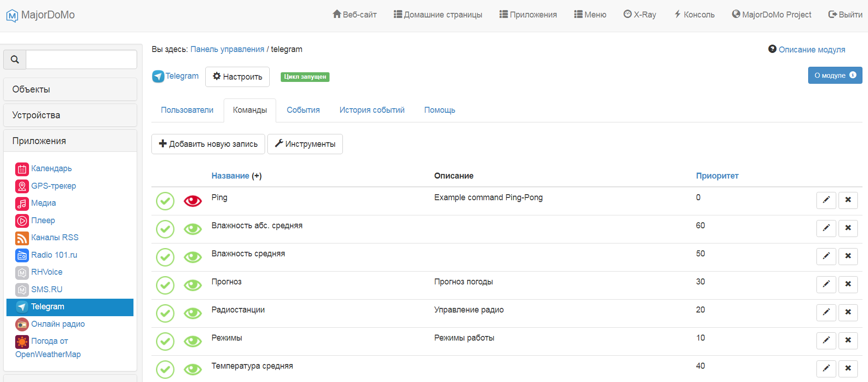Open the История событий tab

(372, 110)
